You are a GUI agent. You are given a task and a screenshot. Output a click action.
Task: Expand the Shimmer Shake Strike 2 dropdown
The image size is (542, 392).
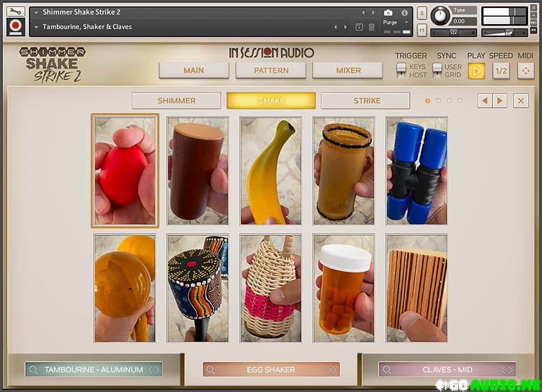[x=36, y=12]
